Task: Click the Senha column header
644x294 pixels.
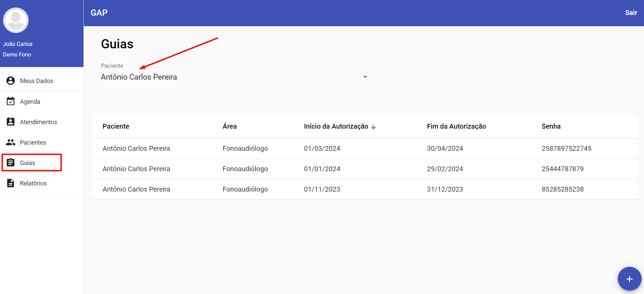Action: click(551, 126)
